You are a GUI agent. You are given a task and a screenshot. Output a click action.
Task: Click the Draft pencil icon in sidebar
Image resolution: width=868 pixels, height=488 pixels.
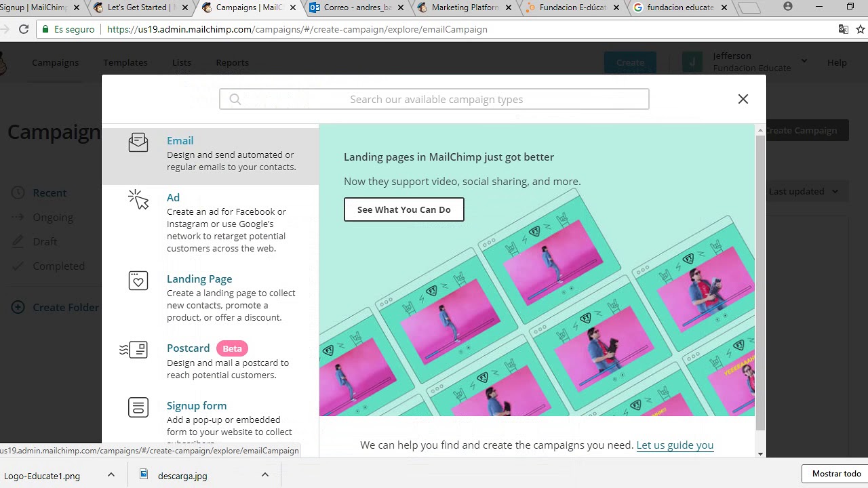point(18,241)
